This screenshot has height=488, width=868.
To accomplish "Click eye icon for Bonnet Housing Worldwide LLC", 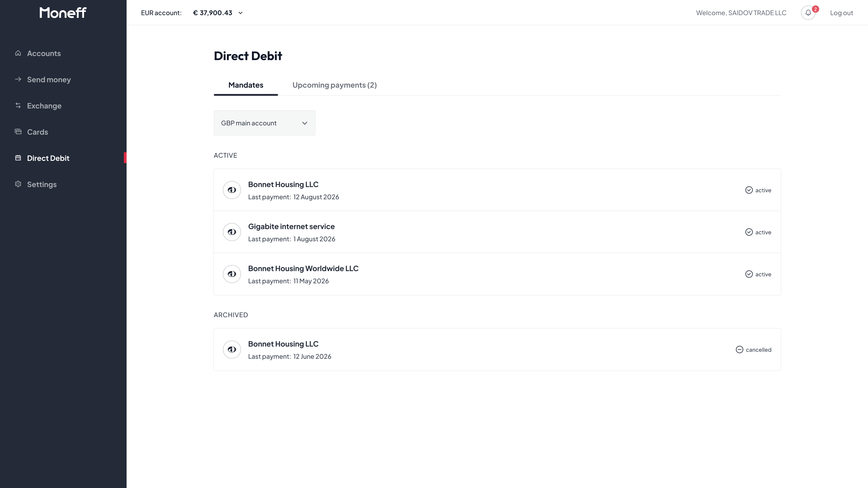I will pos(232,274).
